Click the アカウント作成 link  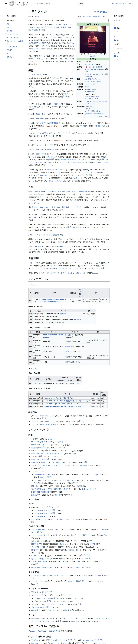tap(121, 4)
